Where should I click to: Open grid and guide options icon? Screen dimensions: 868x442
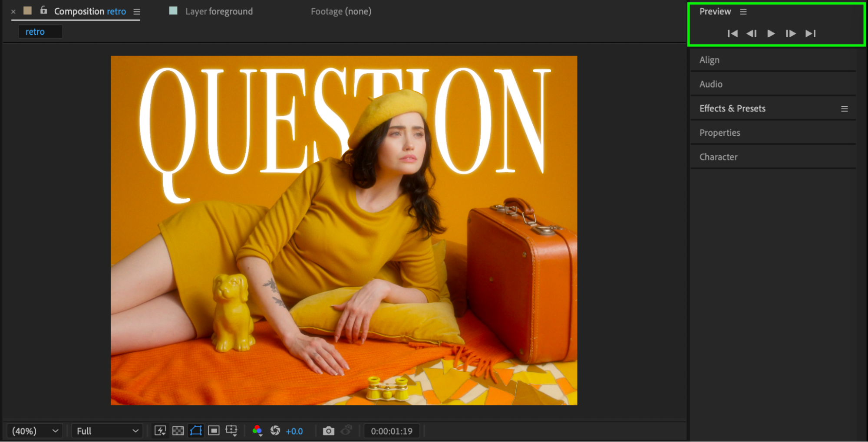(x=231, y=431)
